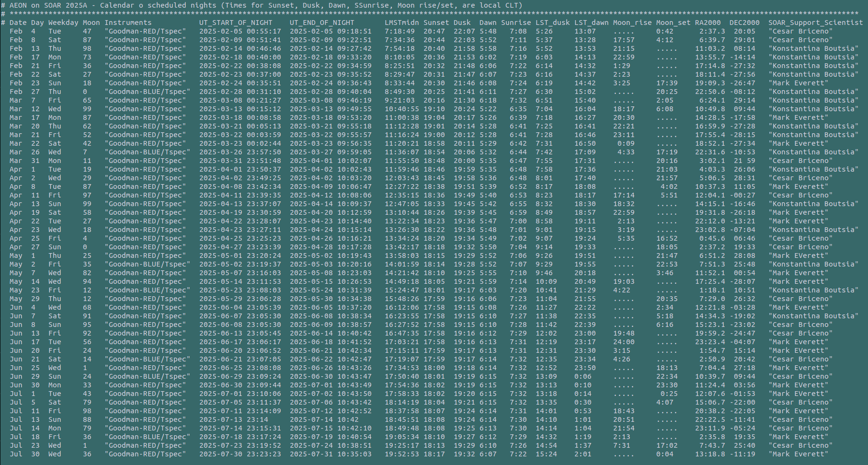
Task: Click Mark Everett in the Jul 30 row
Action: click(799, 454)
